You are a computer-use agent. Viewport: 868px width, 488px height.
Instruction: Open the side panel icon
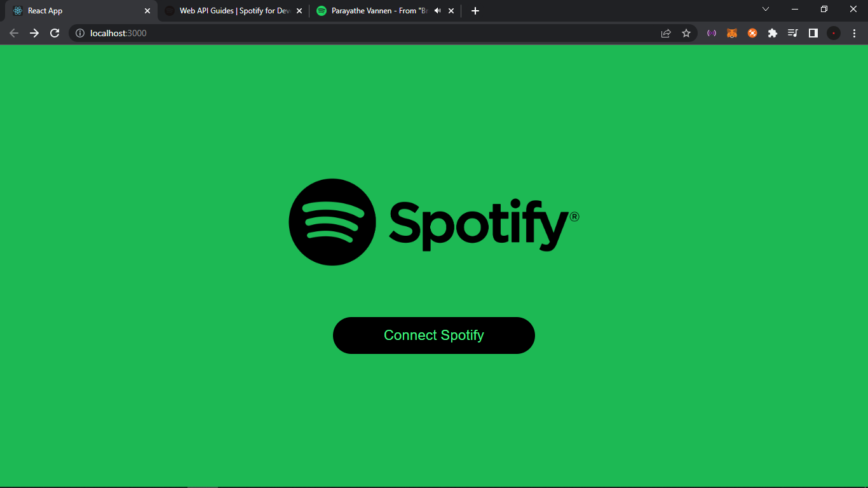point(813,33)
